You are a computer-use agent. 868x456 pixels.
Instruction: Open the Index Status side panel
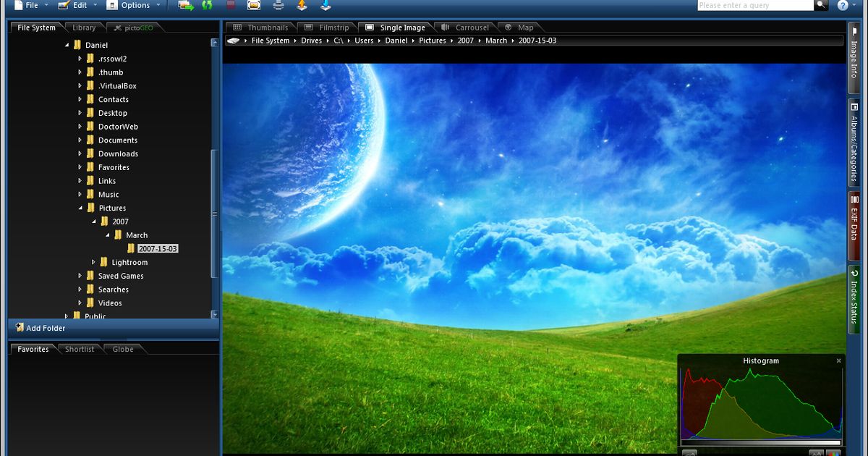(854, 300)
